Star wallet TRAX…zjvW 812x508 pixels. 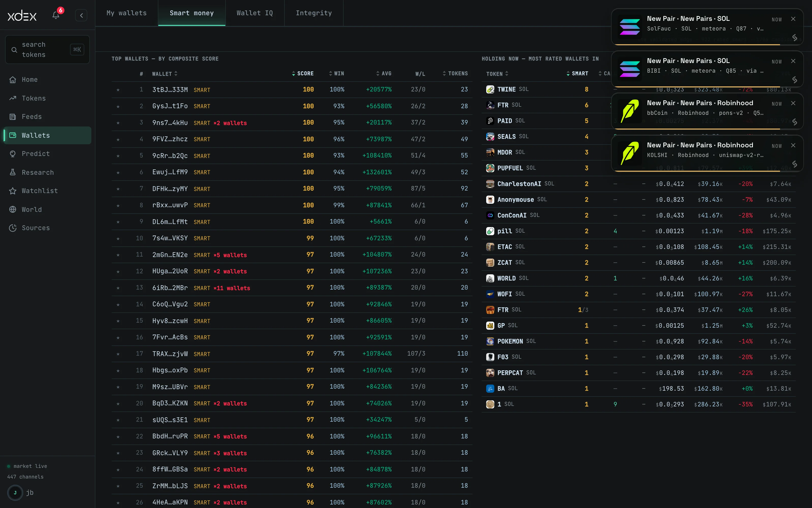click(x=118, y=354)
